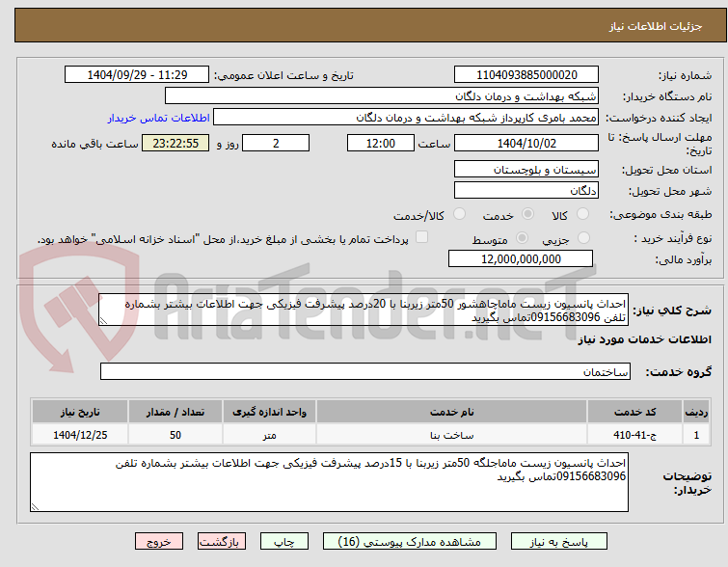Click the شماره نیاز field 1104093885000020
728x567 pixels.
tap(526, 75)
